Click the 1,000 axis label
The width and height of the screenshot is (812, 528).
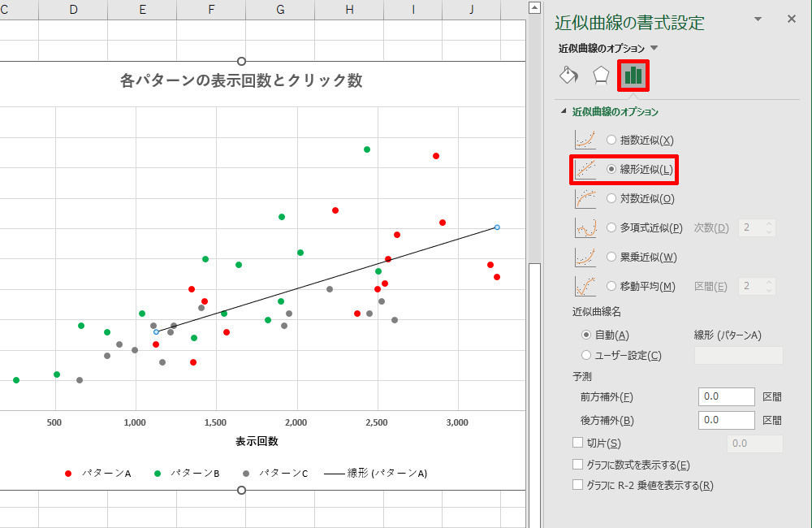(135, 422)
